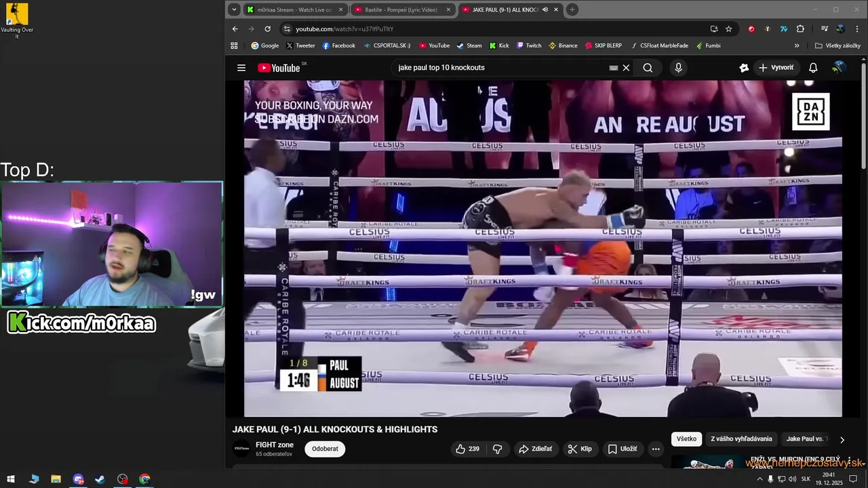868x488 pixels.
Task: Expand hidden bookmarks chevron
Action: (x=797, y=45)
